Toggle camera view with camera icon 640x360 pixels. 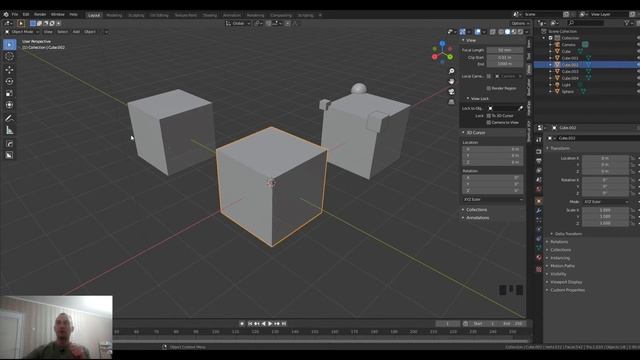coord(451,91)
